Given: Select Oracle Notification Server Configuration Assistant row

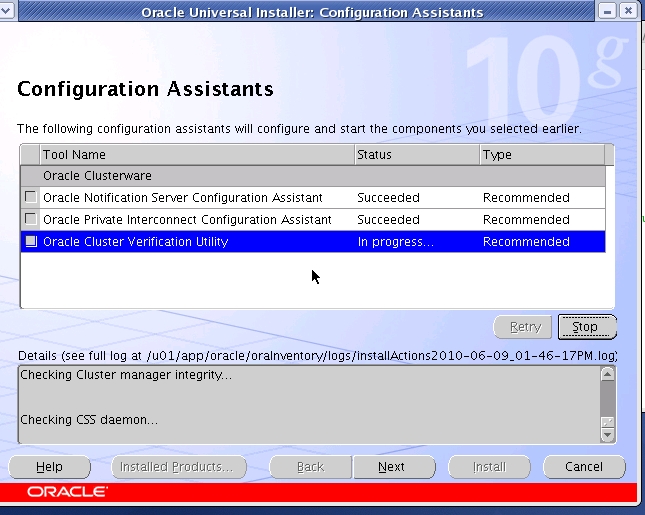Looking at the screenshot, I should point(313,197).
